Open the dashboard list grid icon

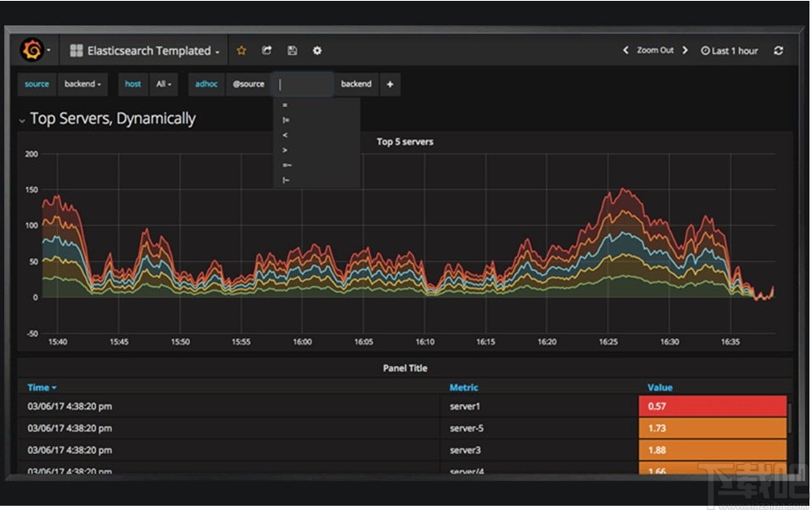coord(75,50)
